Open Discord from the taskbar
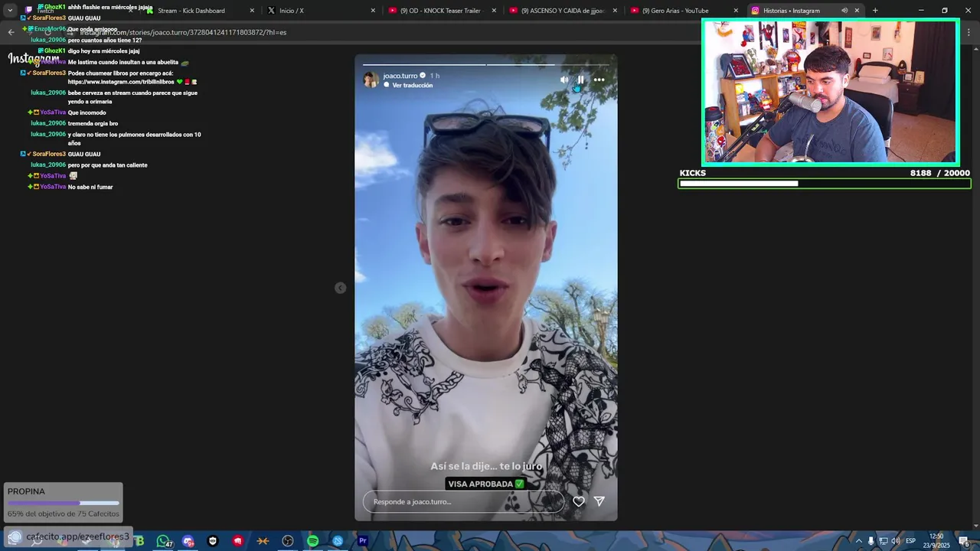The width and height of the screenshot is (980, 551). coord(188,541)
